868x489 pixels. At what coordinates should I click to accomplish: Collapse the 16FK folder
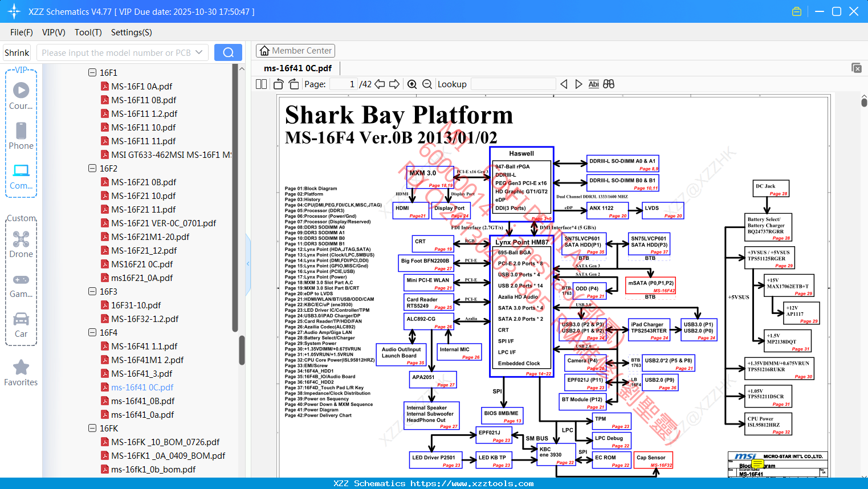point(92,428)
